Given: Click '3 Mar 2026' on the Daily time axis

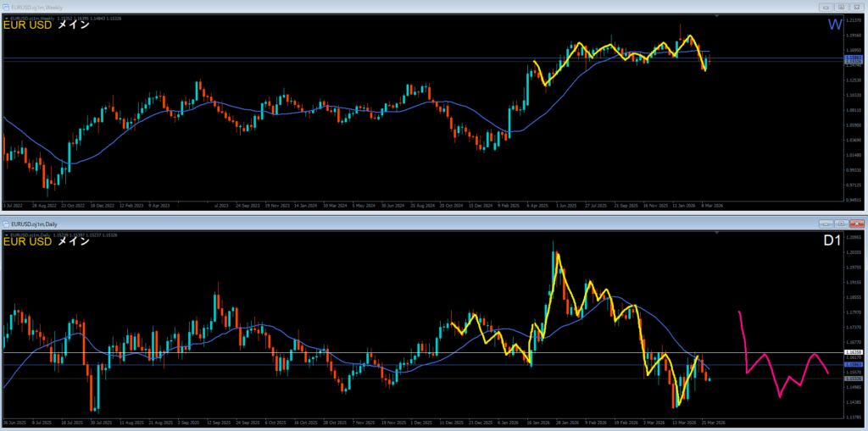Looking at the screenshot, I should (x=654, y=423).
